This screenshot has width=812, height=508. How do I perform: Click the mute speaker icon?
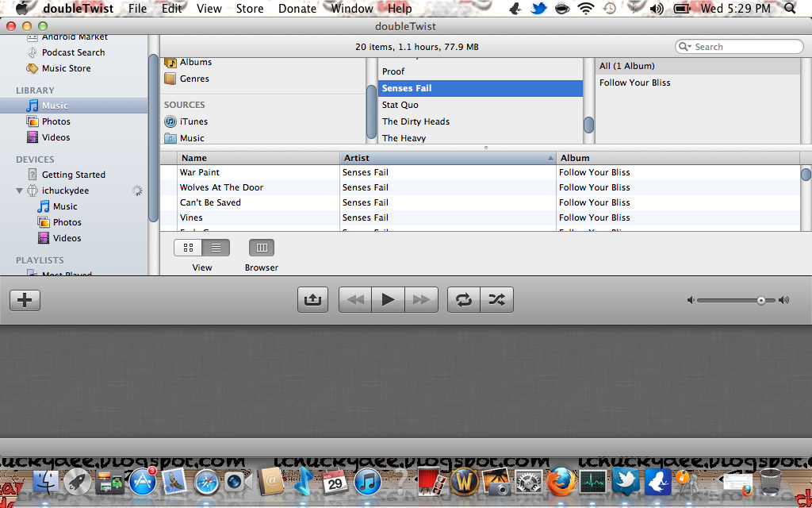click(691, 300)
